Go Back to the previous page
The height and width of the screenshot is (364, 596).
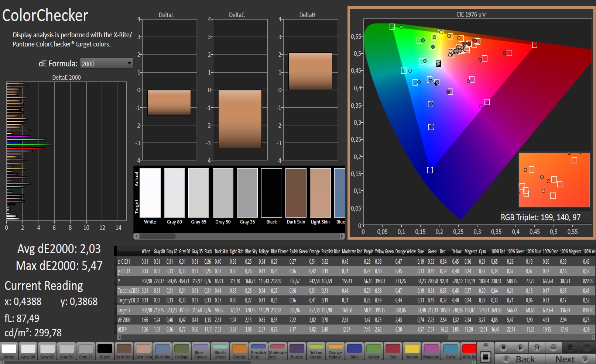(x=520, y=359)
